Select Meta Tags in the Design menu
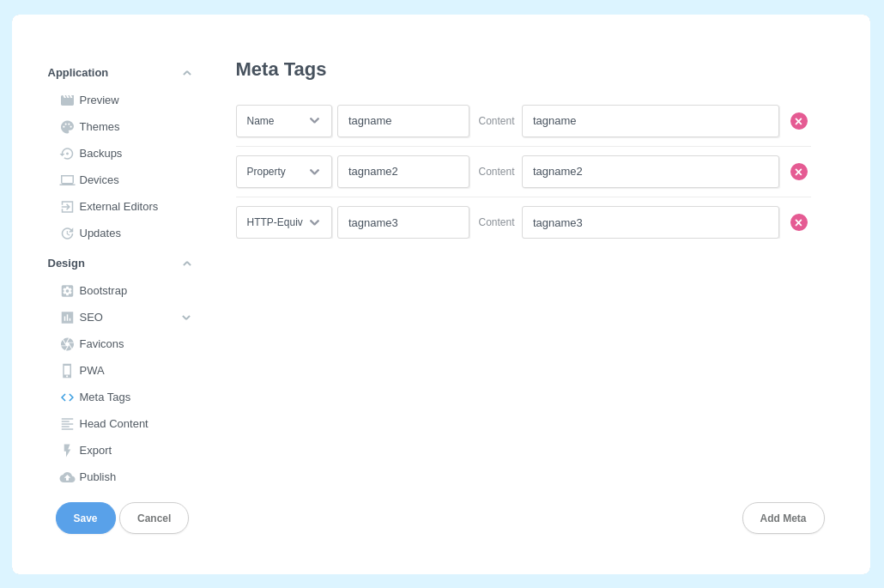The height and width of the screenshot is (588, 884). point(105,397)
